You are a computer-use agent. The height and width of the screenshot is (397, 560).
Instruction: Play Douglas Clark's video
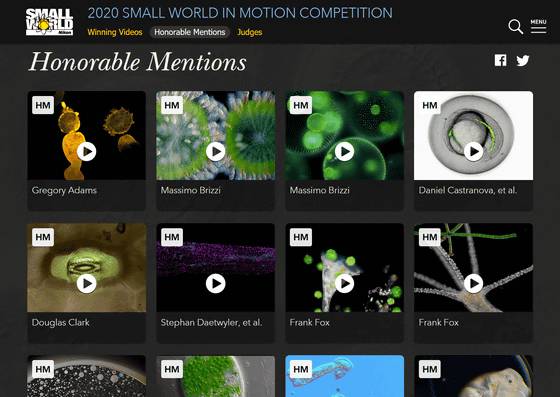87,284
